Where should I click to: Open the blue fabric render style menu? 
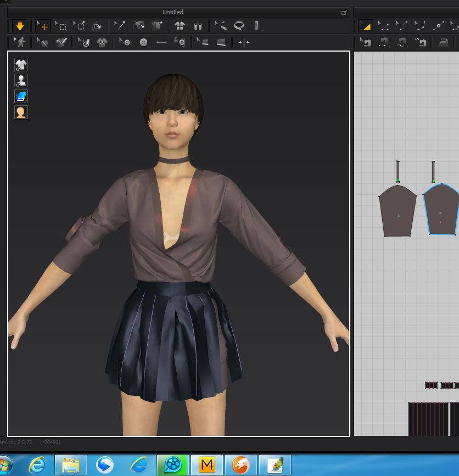coord(21,97)
